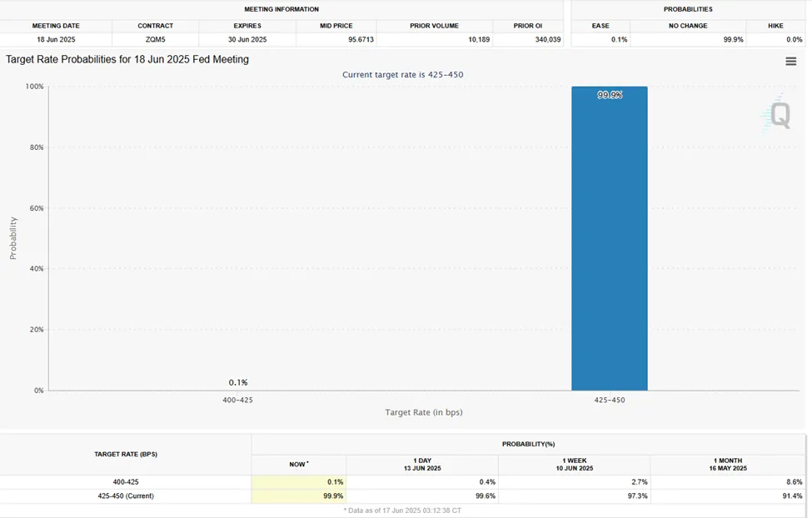Click the 0.1% label above 400-425
The width and height of the screenshot is (812, 518).
[238, 382]
